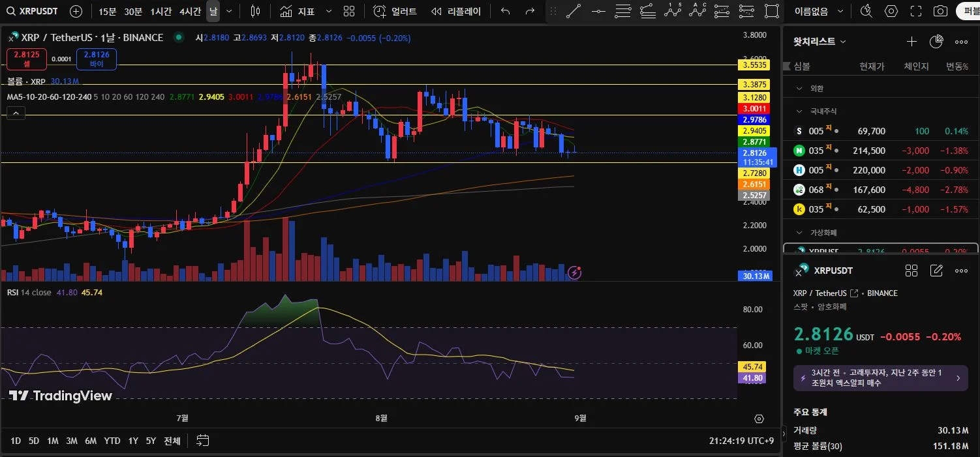Click the 21:24:19 UTC+9 timezone selector
Image resolution: width=980 pixels, height=457 pixels.
tap(742, 441)
